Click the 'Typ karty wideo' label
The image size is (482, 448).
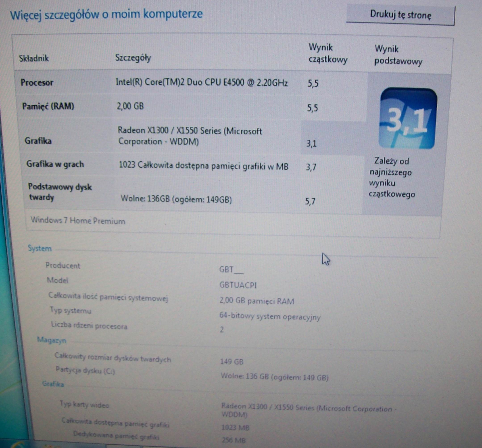(x=84, y=404)
